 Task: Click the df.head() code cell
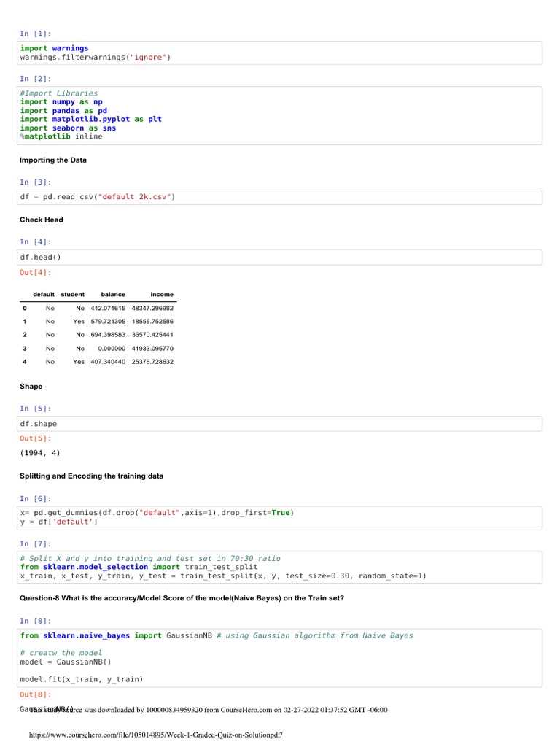(279, 258)
